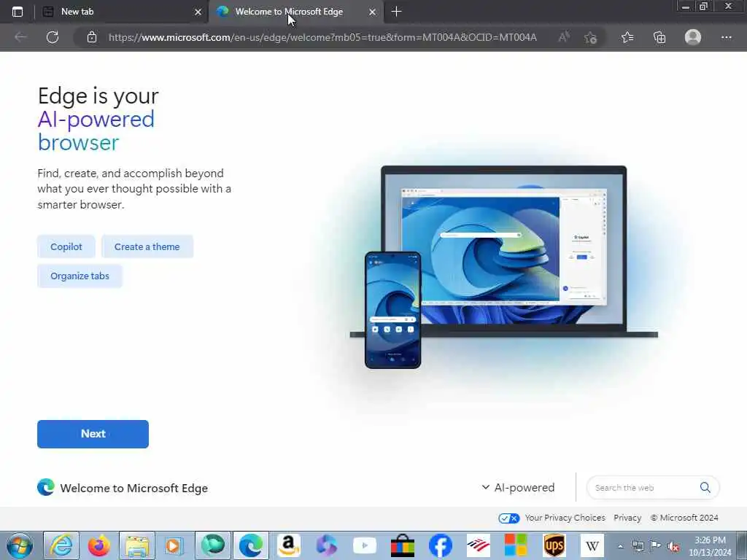Viewport: 747px width, 560px height.
Task: View site information lock icon
Action: coord(92,37)
